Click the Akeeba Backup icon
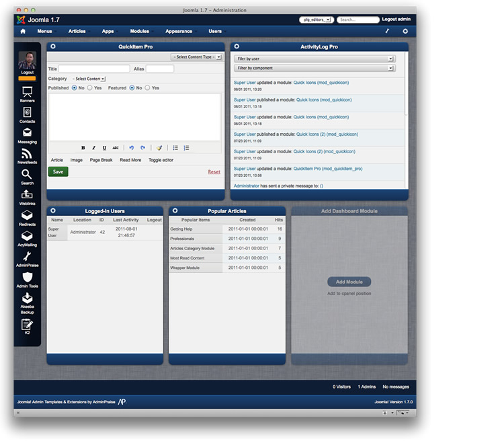Screen dimensions: 504x441 [27, 299]
